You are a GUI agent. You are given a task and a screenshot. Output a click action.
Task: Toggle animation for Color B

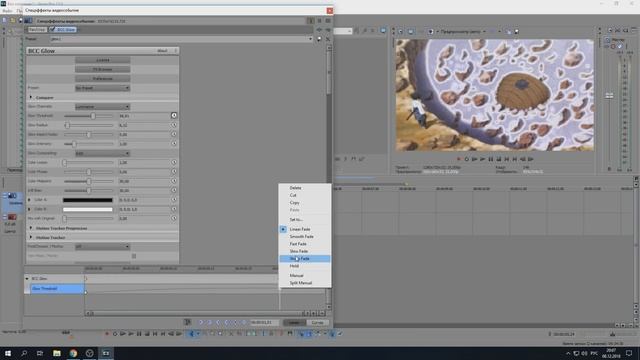[174, 209]
